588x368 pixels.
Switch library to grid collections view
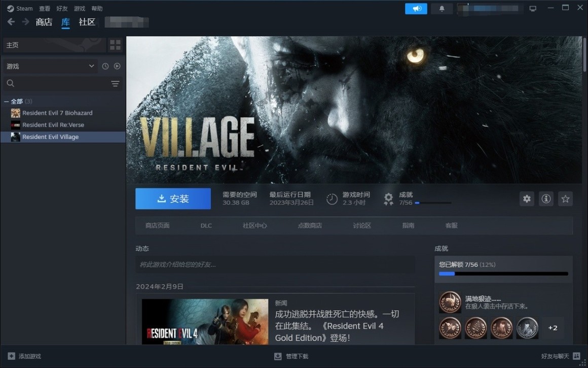point(116,45)
